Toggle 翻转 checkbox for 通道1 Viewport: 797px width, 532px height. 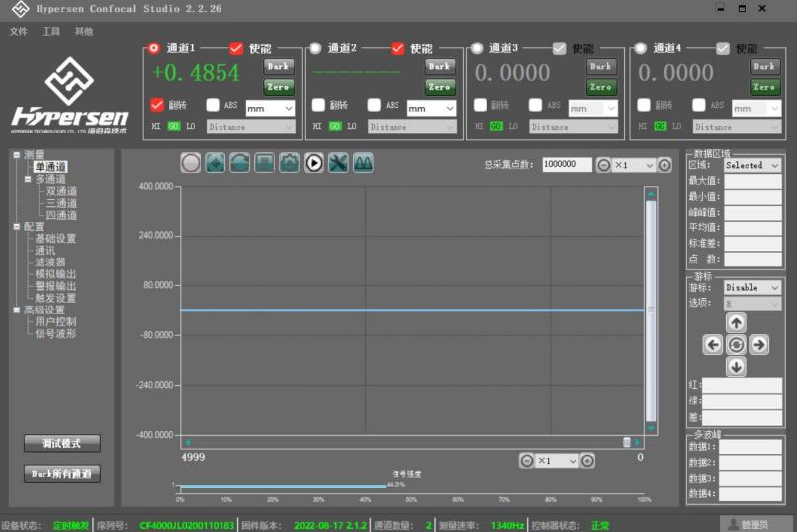tap(157, 105)
